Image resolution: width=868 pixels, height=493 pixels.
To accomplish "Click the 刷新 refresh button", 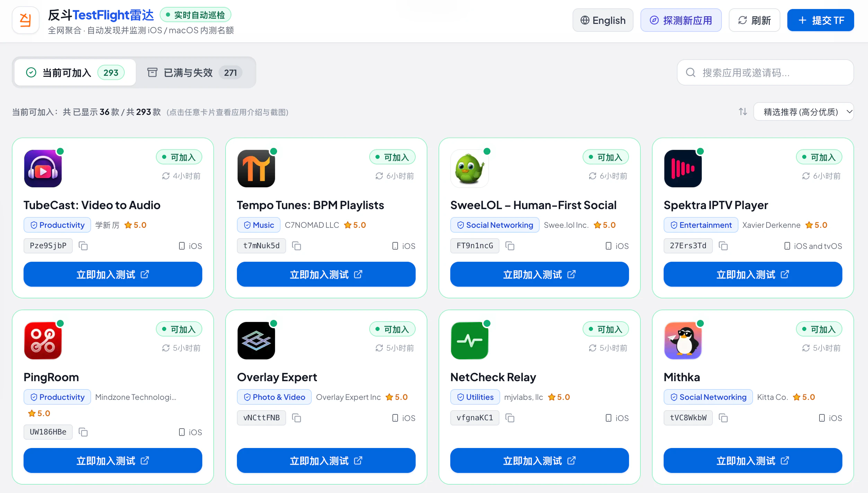I will [754, 20].
